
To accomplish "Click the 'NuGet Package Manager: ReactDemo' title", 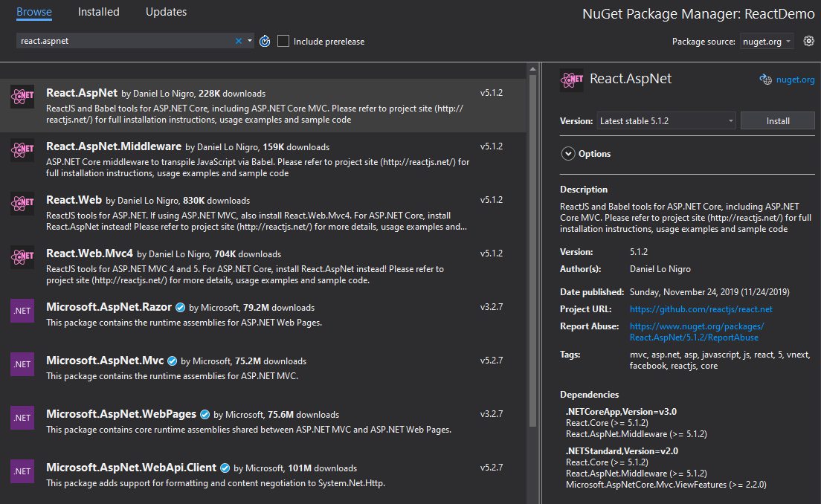I will 698,13.
